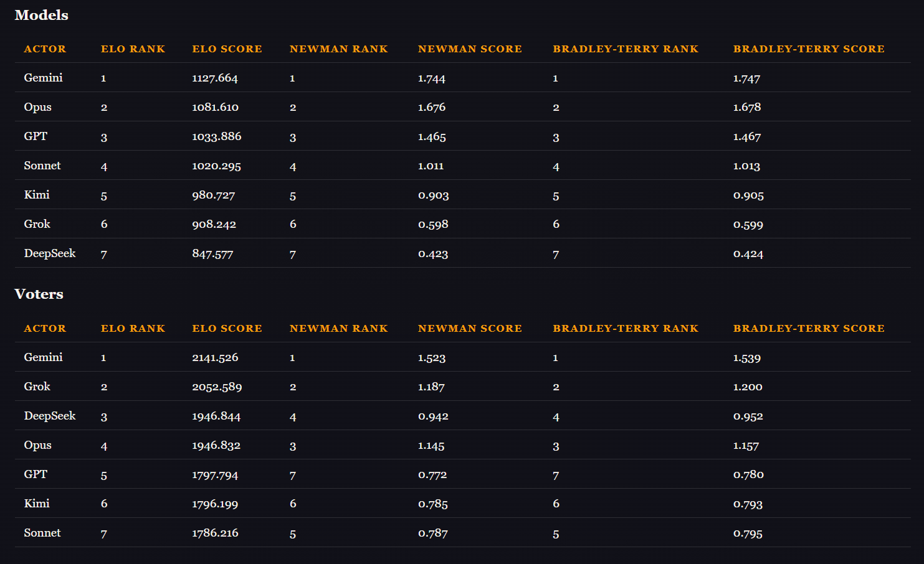The width and height of the screenshot is (924, 564).
Task: Click the Bradley-Terry score value 1.013
Action: point(746,166)
